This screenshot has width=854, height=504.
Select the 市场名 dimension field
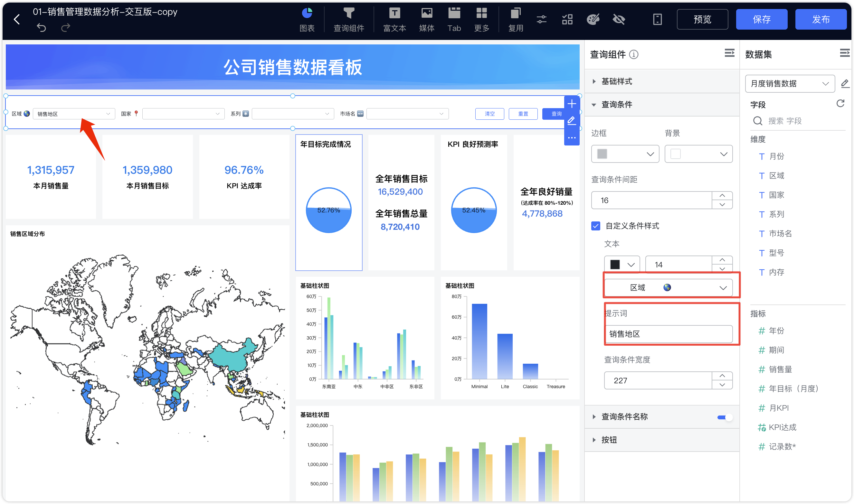click(x=780, y=234)
